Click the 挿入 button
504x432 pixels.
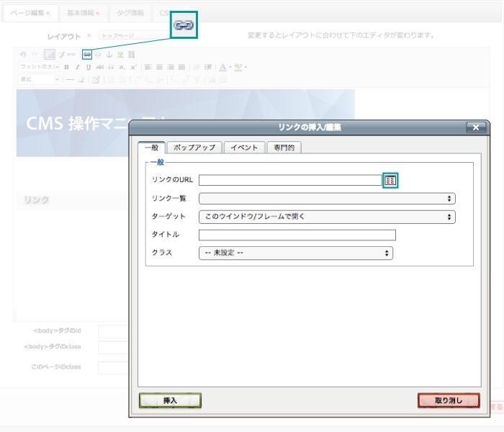click(170, 400)
